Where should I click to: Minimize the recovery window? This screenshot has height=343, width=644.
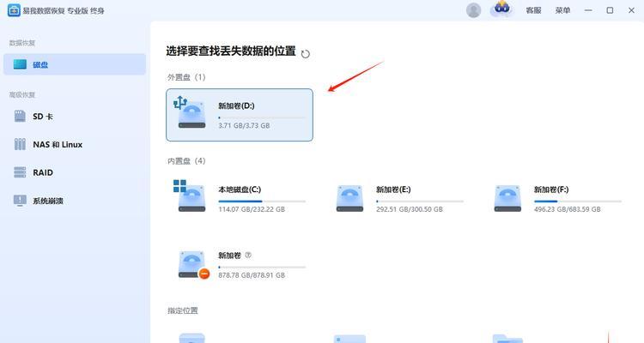coord(588,10)
